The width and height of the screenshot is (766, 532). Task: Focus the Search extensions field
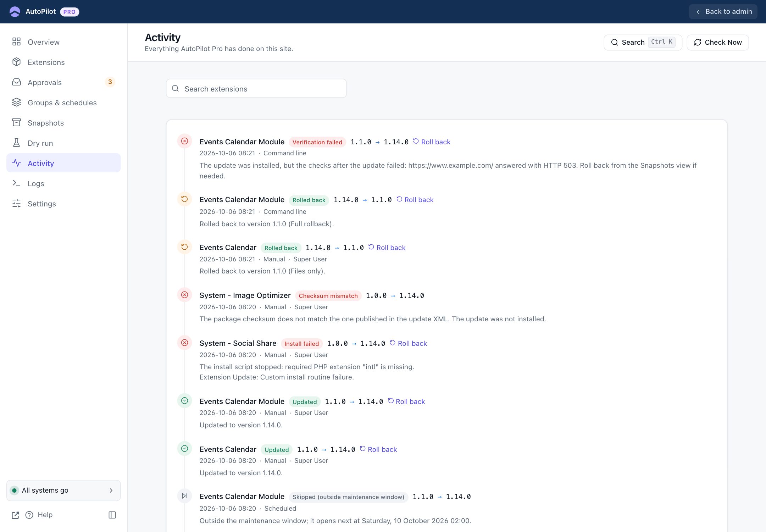pyautogui.click(x=256, y=89)
